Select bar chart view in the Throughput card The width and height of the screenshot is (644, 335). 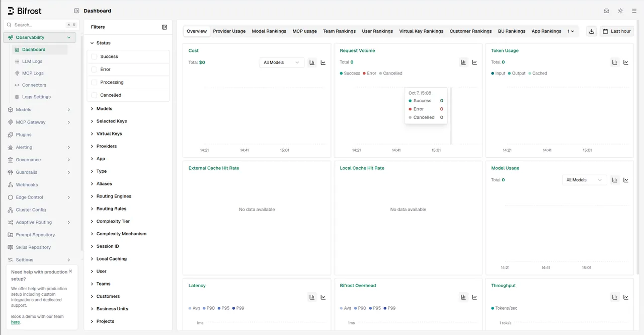coord(615,297)
